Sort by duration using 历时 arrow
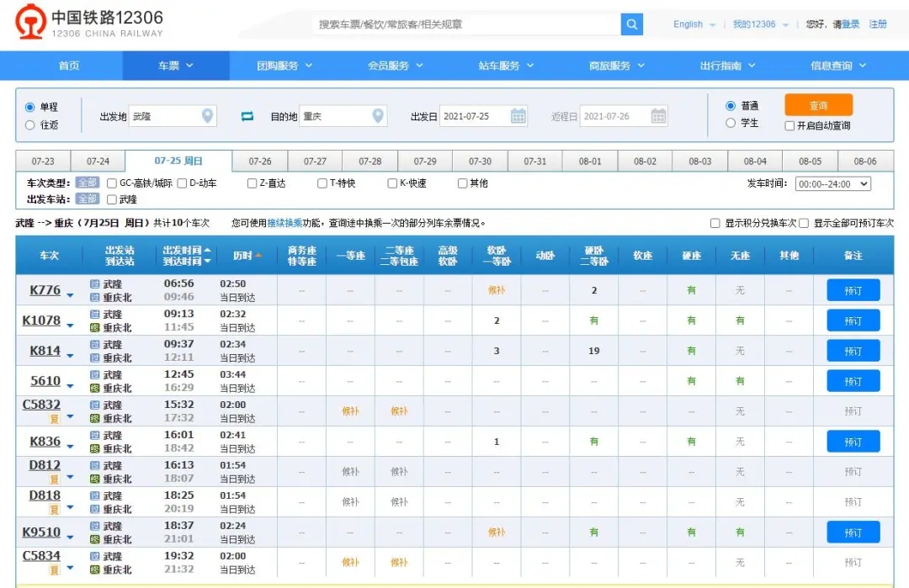This screenshot has height=588, width=909. coord(258,255)
